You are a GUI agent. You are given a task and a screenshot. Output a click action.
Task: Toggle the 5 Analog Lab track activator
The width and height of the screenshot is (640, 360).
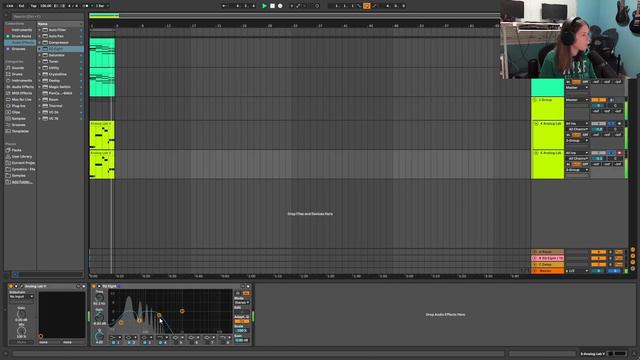click(598, 153)
